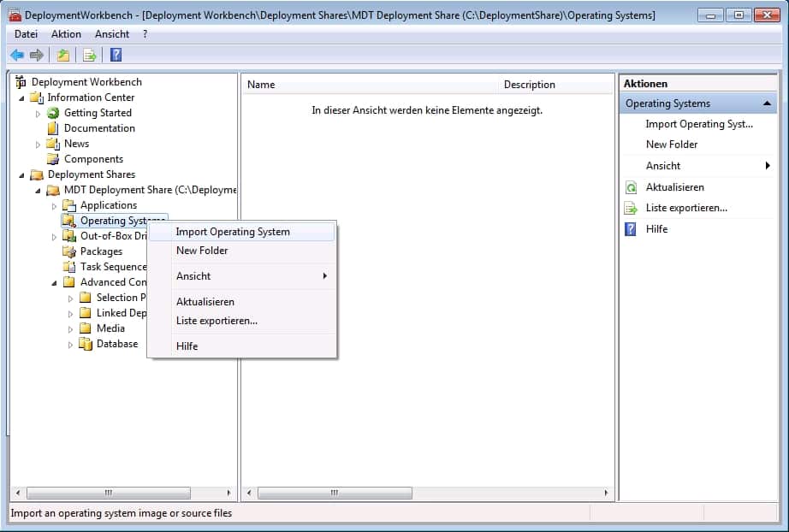Click New Folder in Aktionen pane
This screenshot has width=789, height=532.
coord(671,145)
